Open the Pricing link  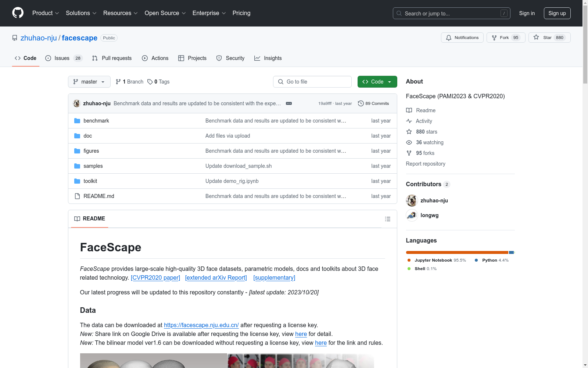click(x=241, y=13)
